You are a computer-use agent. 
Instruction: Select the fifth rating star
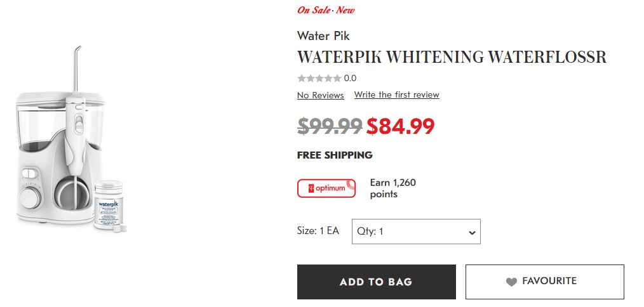point(337,79)
